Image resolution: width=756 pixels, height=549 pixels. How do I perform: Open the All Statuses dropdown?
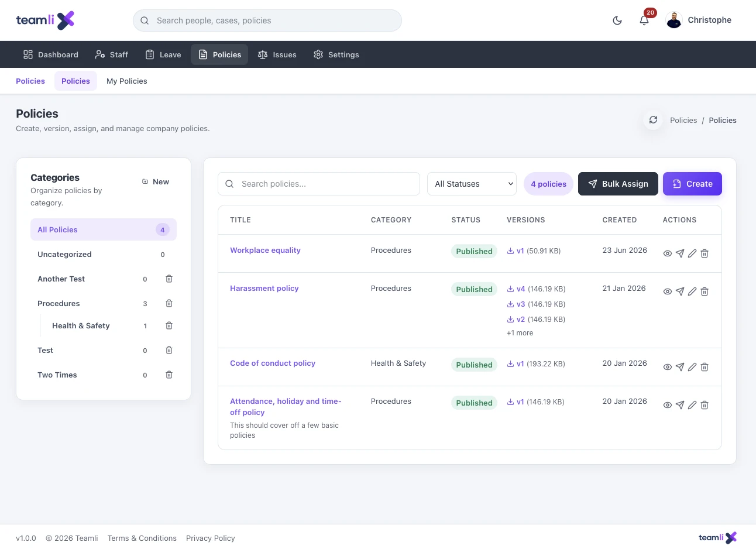tap(472, 184)
